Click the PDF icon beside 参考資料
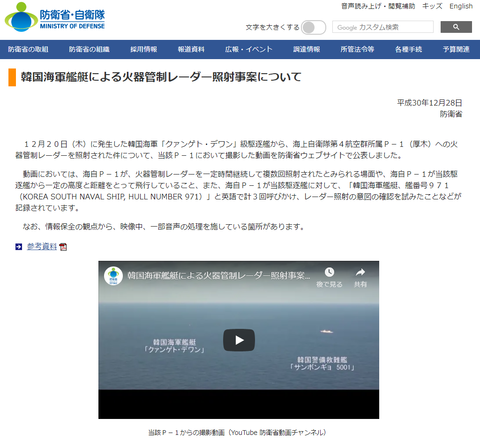Image resolution: width=480 pixels, height=441 pixels. pos(63,247)
